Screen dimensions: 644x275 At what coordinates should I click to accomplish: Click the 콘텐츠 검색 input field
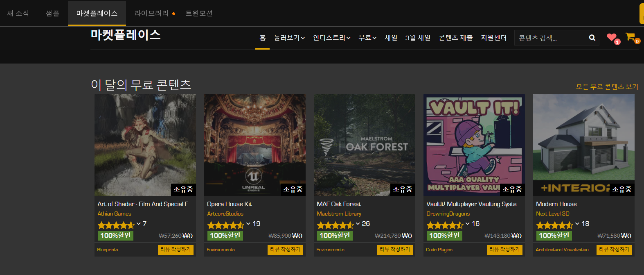pos(550,38)
